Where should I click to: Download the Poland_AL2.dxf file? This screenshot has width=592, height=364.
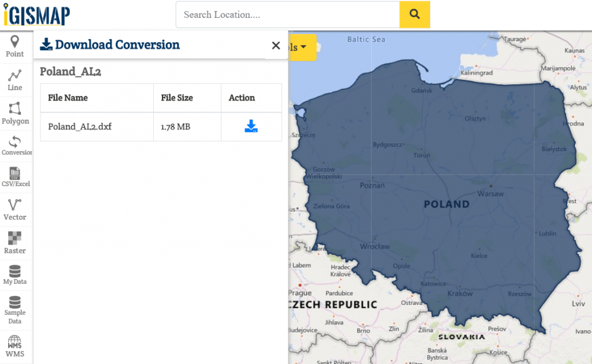[x=251, y=127]
